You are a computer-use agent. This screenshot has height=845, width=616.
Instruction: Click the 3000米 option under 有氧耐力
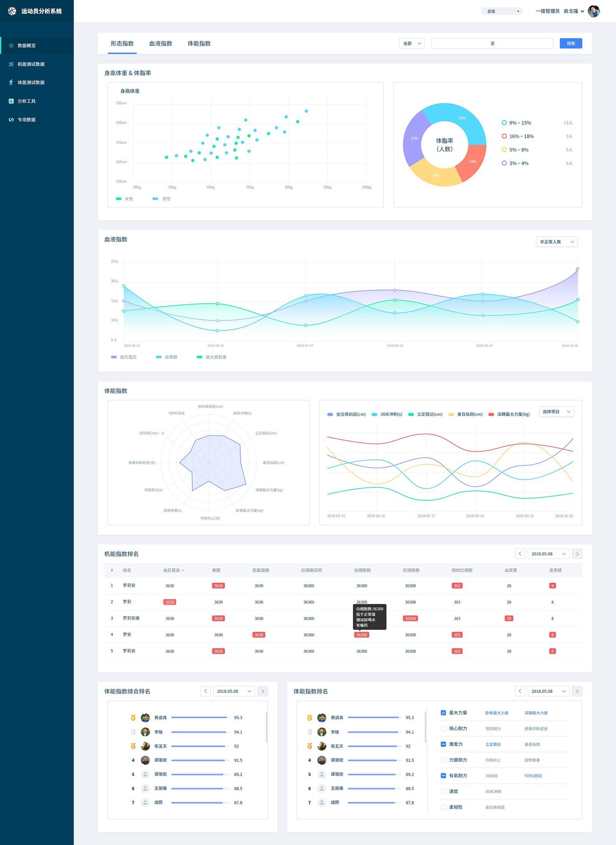(x=492, y=776)
